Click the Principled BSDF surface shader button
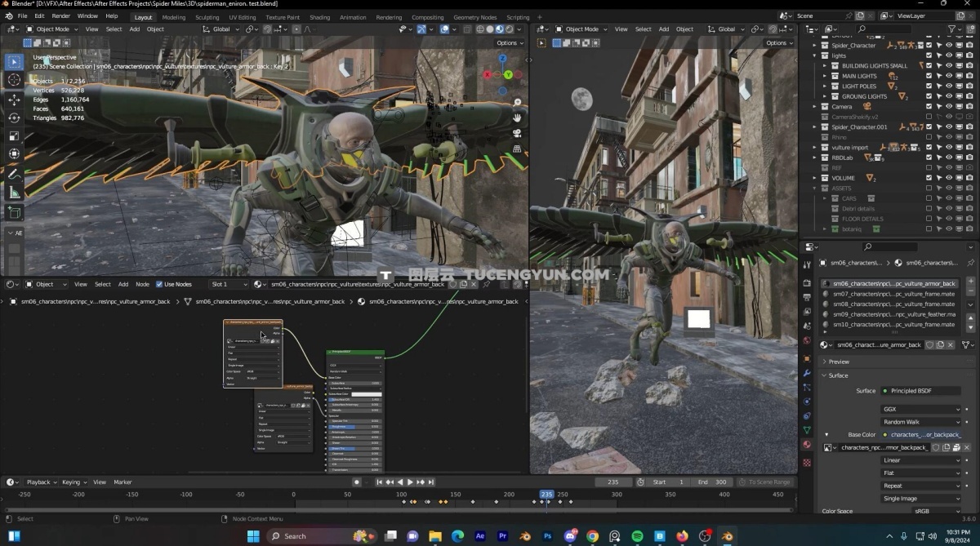The image size is (980, 546). (x=920, y=391)
